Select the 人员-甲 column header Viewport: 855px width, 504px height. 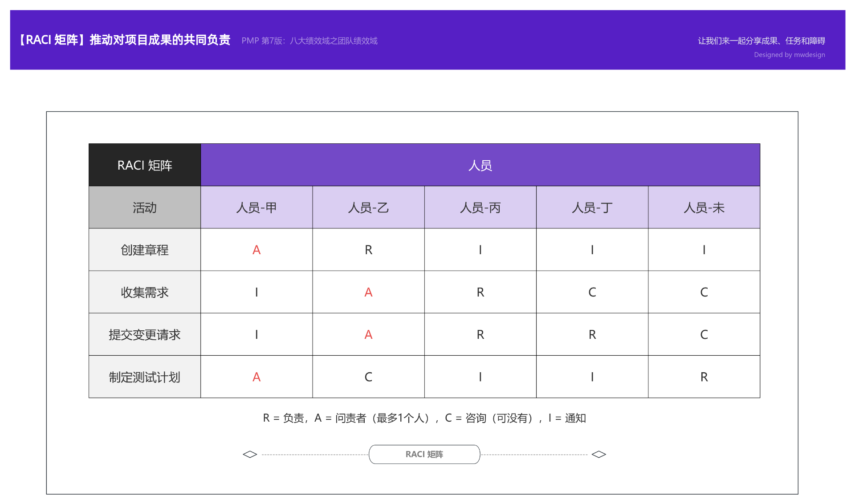point(256,207)
